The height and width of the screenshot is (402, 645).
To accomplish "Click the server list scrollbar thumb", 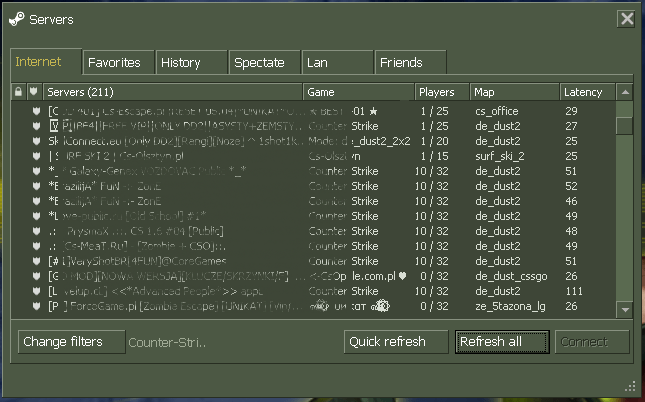I will pos(625,125).
